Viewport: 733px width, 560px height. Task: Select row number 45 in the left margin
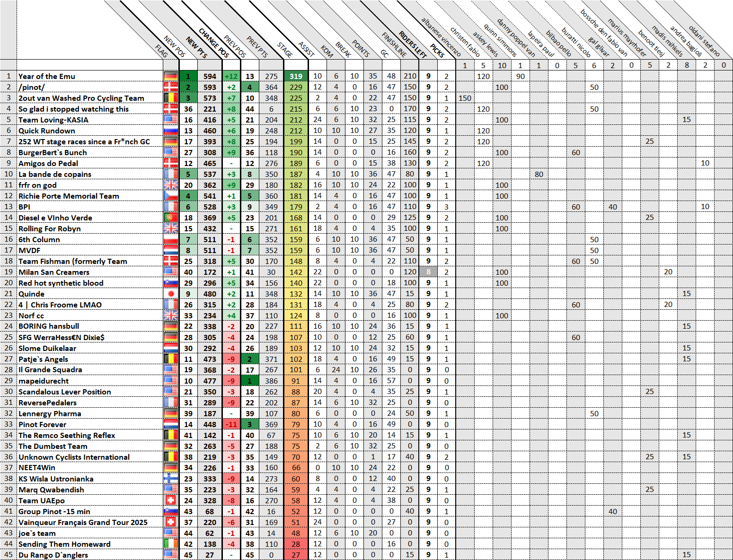point(9,555)
